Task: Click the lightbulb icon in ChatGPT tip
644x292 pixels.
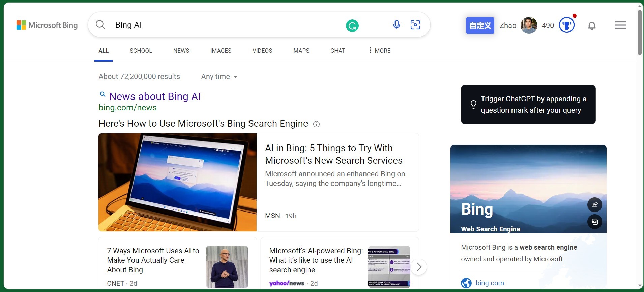Action: 473,104
